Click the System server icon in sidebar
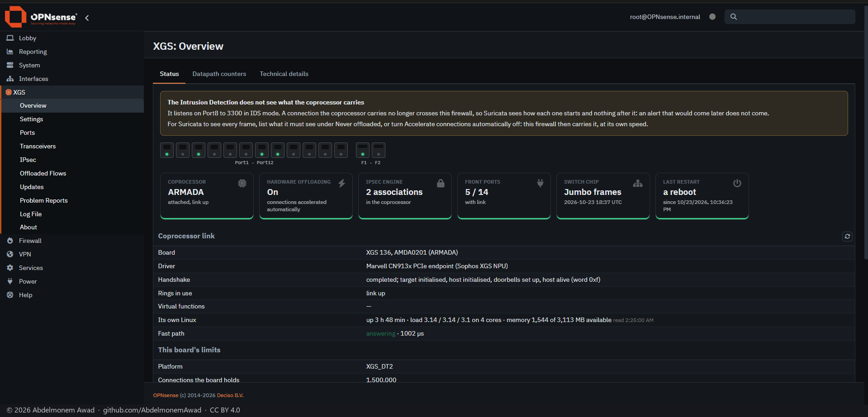 point(10,65)
